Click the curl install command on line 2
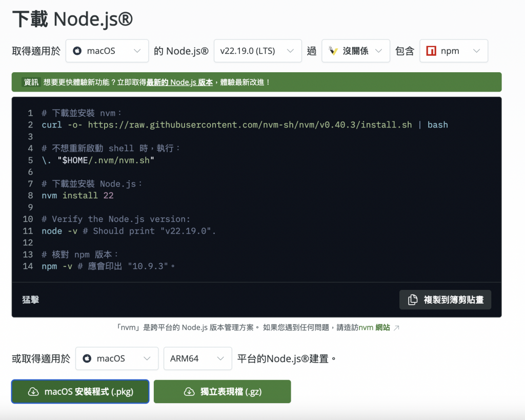Screen dimensions: 525x420 245,125
